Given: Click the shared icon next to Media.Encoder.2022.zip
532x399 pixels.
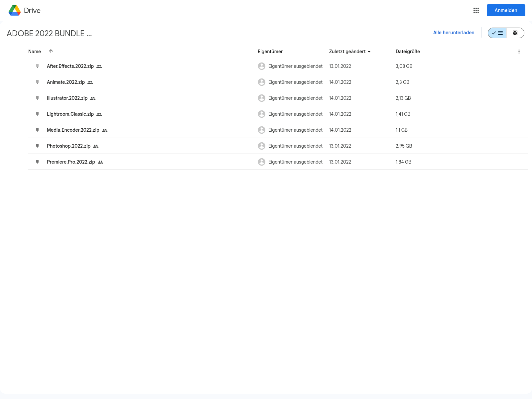Looking at the screenshot, I should 105,130.
